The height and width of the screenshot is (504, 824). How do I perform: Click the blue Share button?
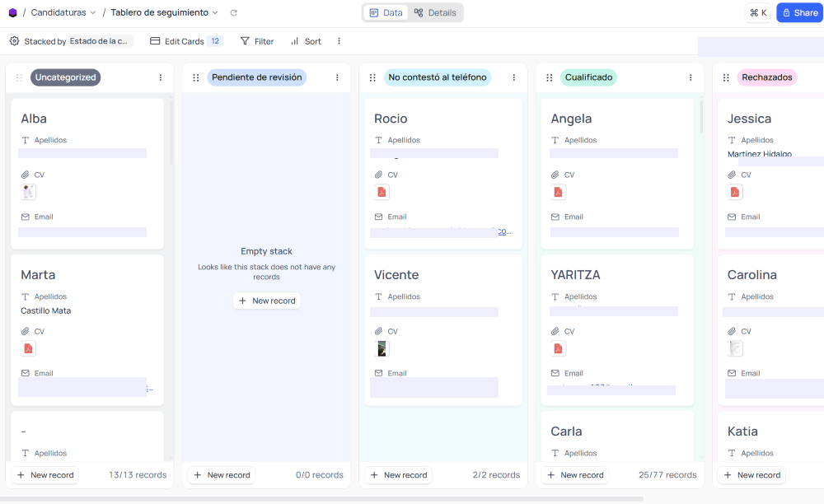[800, 13]
